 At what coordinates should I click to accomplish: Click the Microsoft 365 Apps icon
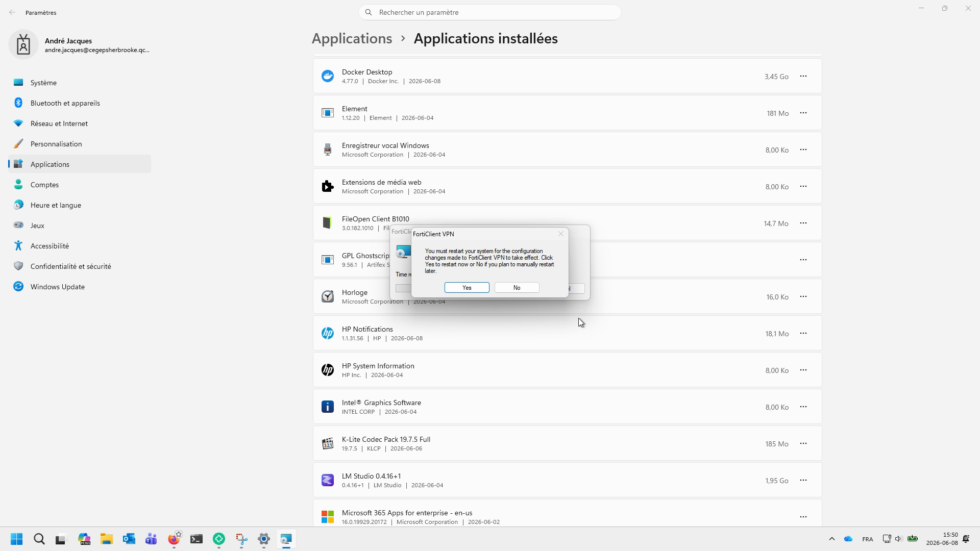pyautogui.click(x=328, y=517)
